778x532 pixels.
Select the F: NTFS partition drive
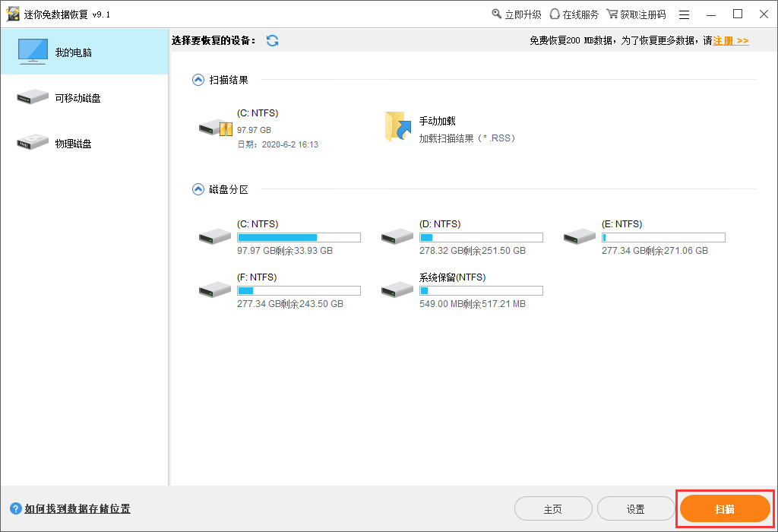coord(280,290)
